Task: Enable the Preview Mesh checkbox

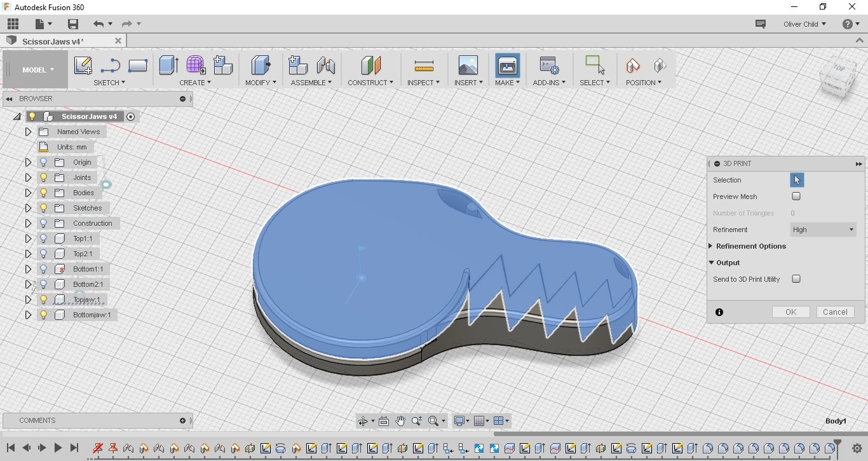Action: coord(796,196)
